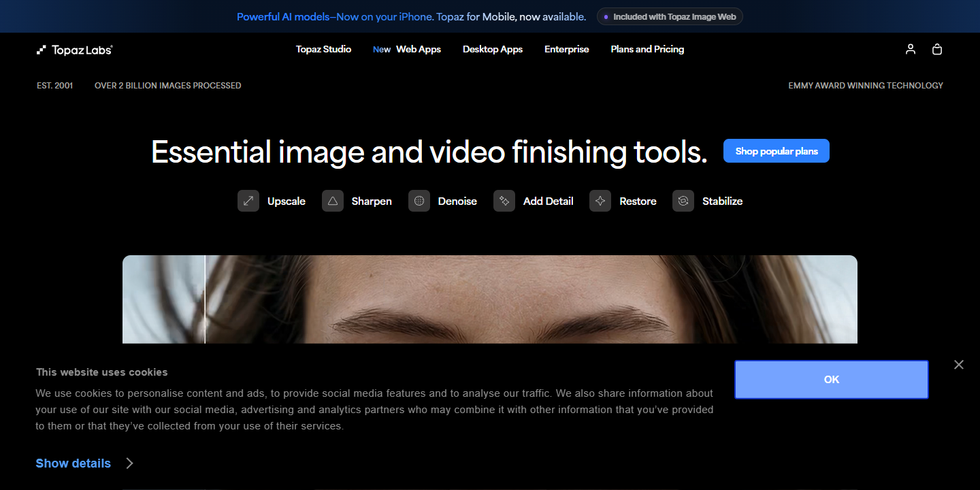Screen dimensions: 980x490
Task: Click the before/after comparison slider line
Action: click(x=205, y=299)
